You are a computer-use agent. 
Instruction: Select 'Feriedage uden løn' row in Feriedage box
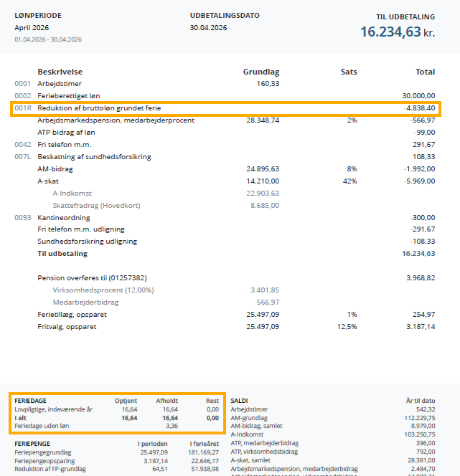click(x=47, y=425)
